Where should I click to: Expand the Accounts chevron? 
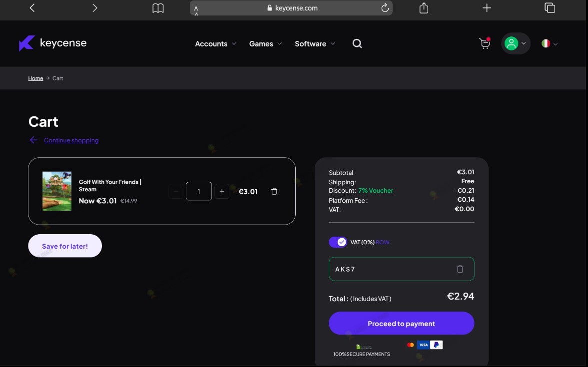click(234, 44)
